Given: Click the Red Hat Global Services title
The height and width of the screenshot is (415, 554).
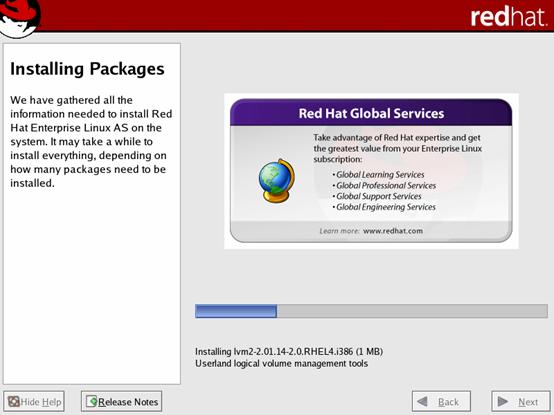Looking at the screenshot, I should click(371, 113).
